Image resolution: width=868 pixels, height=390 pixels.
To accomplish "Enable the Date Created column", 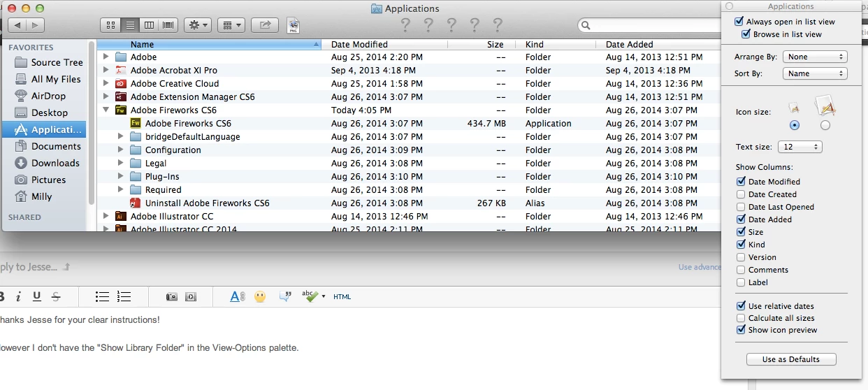I will pyautogui.click(x=741, y=194).
